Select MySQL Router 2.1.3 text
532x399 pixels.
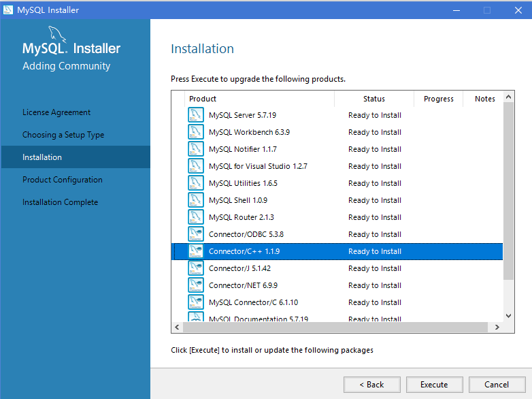point(242,217)
